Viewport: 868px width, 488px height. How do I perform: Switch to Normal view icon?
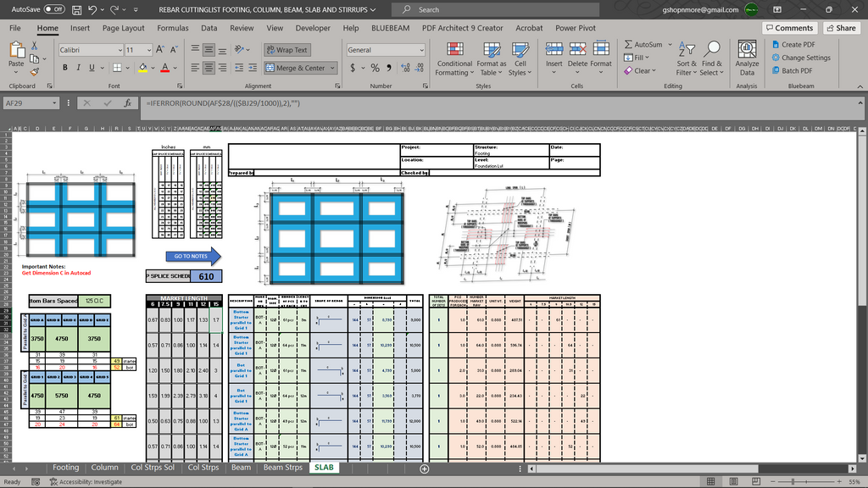[x=711, y=481]
